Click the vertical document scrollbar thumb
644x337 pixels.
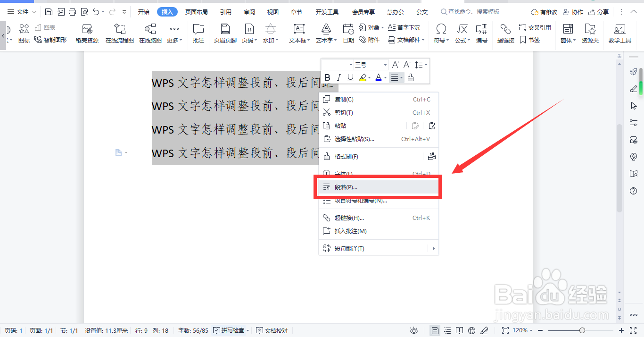coord(619,168)
